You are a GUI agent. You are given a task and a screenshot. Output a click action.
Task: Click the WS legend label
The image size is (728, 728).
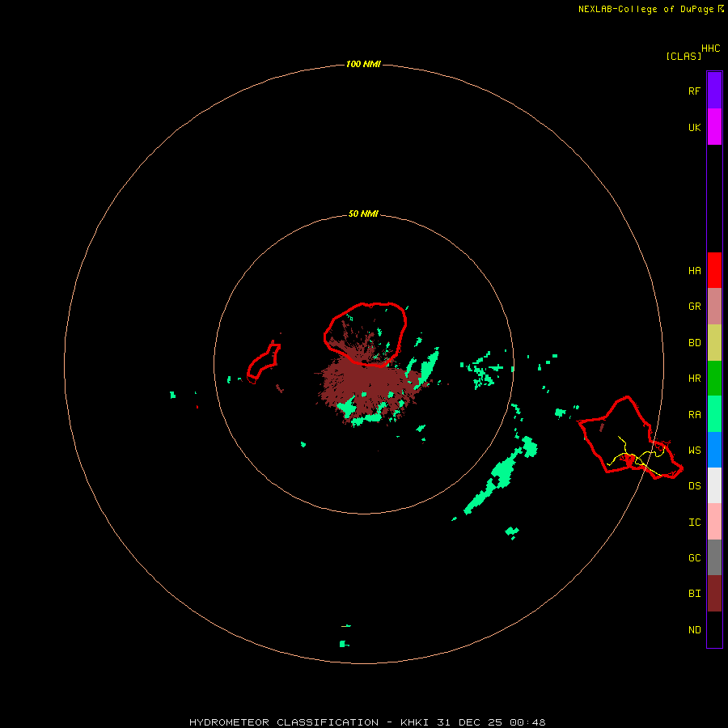(x=695, y=451)
